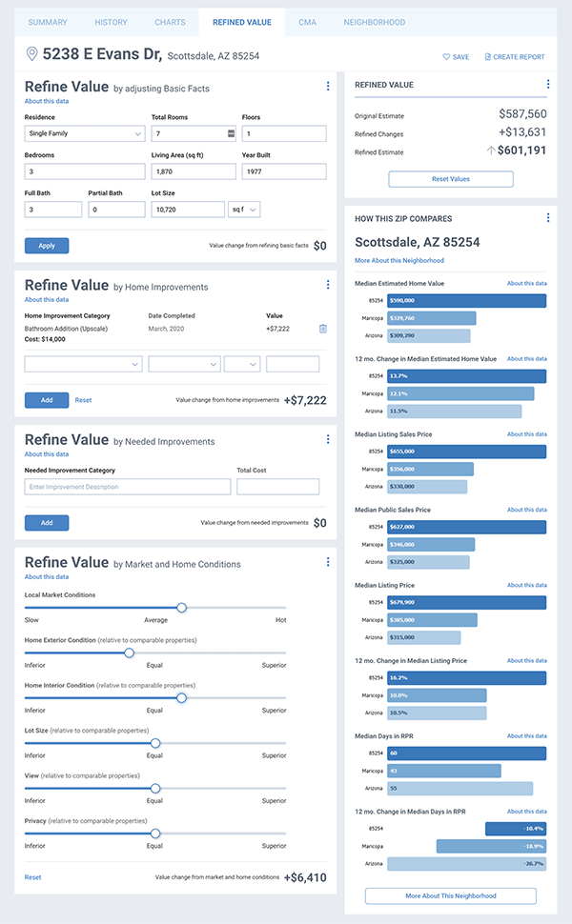The height and width of the screenshot is (924, 572).
Task: Click the Partial Bath input field
Action: coord(116,210)
